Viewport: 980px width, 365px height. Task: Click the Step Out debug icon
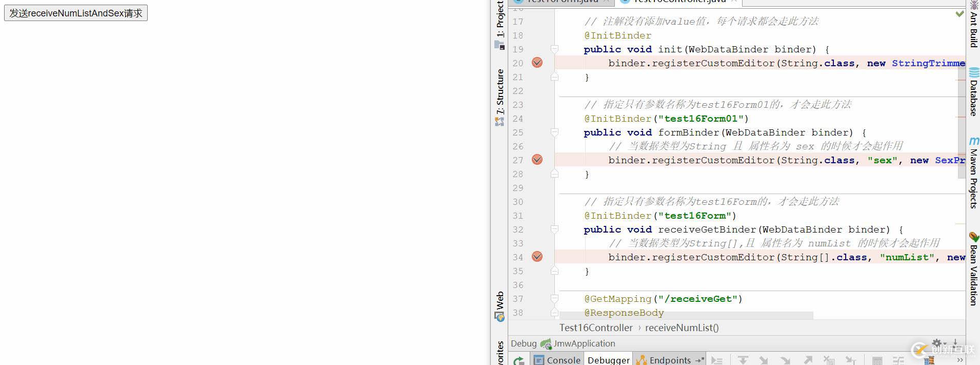(x=808, y=360)
